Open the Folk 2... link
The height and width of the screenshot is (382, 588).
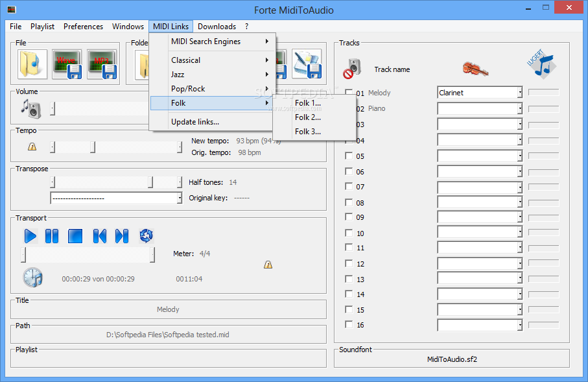tap(314, 117)
